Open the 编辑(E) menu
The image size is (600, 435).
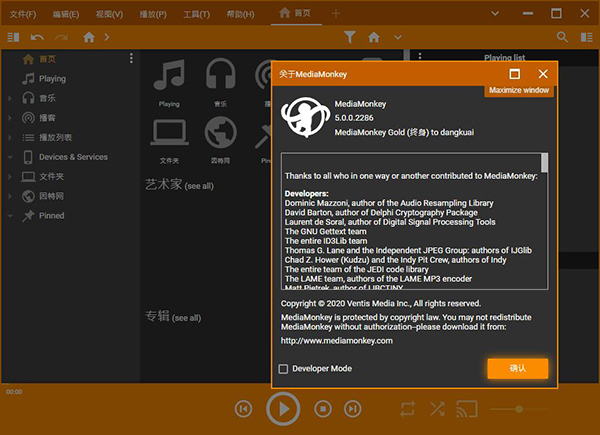[66, 14]
